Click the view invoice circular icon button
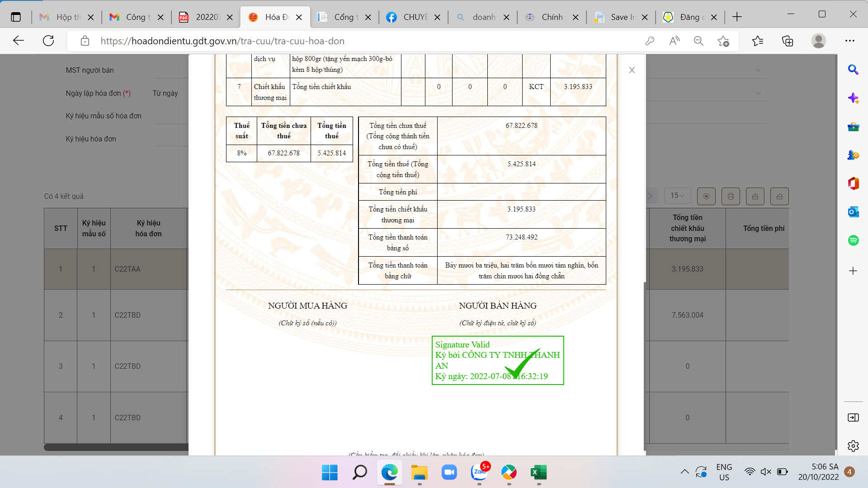Image resolution: width=868 pixels, height=488 pixels. [x=706, y=196]
